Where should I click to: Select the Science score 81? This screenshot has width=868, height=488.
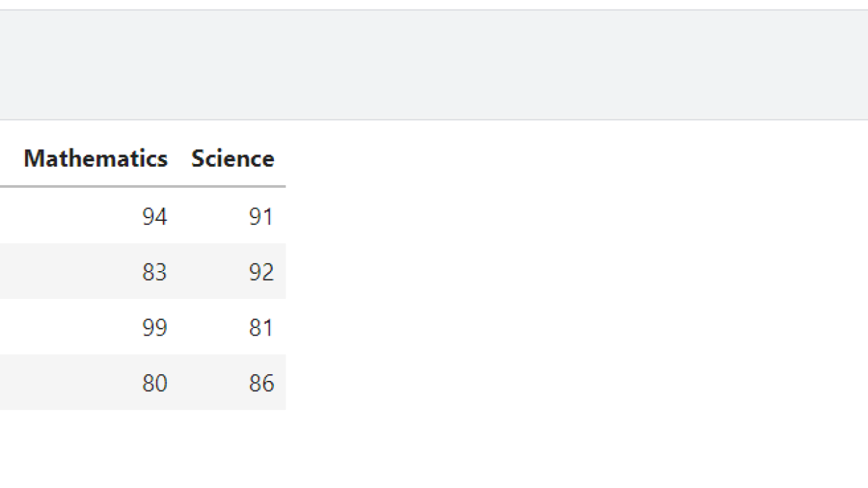[261, 327]
